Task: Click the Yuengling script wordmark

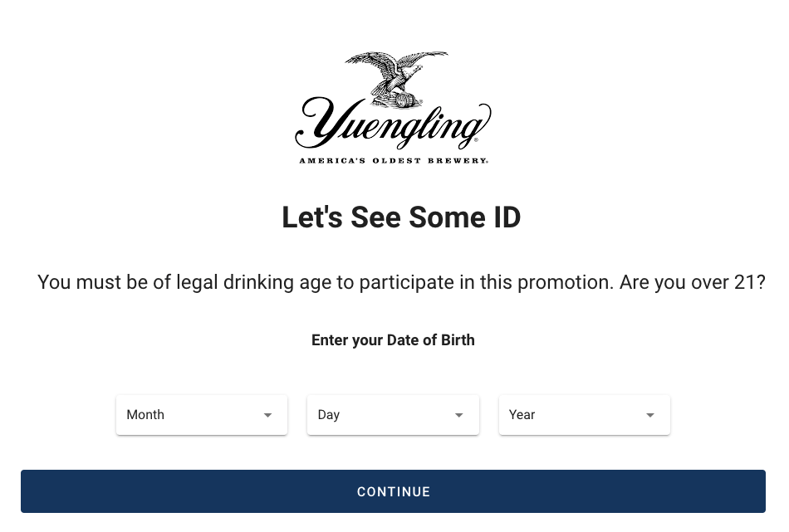Action: click(x=393, y=126)
